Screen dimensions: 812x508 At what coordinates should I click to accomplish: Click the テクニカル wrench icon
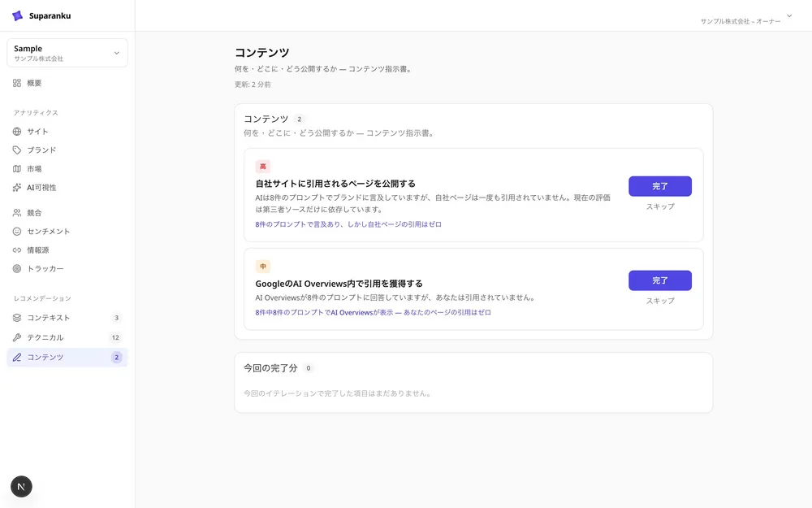[17, 337]
